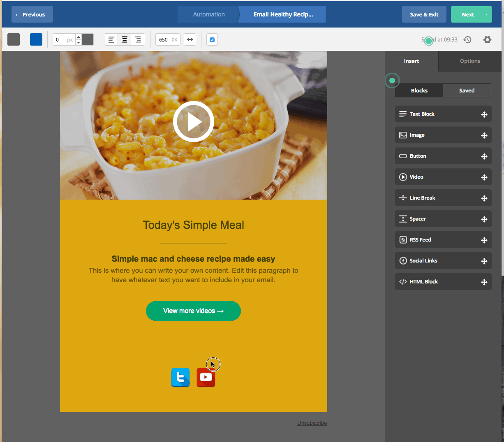
Task: Uncheck the blue toolbar checkbox
Action: 212,40
